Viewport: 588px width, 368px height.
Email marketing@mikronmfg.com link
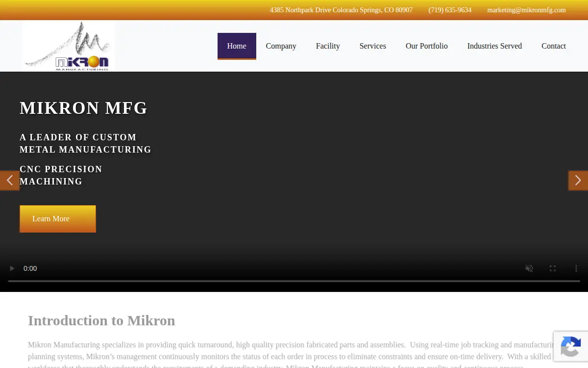click(x=526, y=10)
